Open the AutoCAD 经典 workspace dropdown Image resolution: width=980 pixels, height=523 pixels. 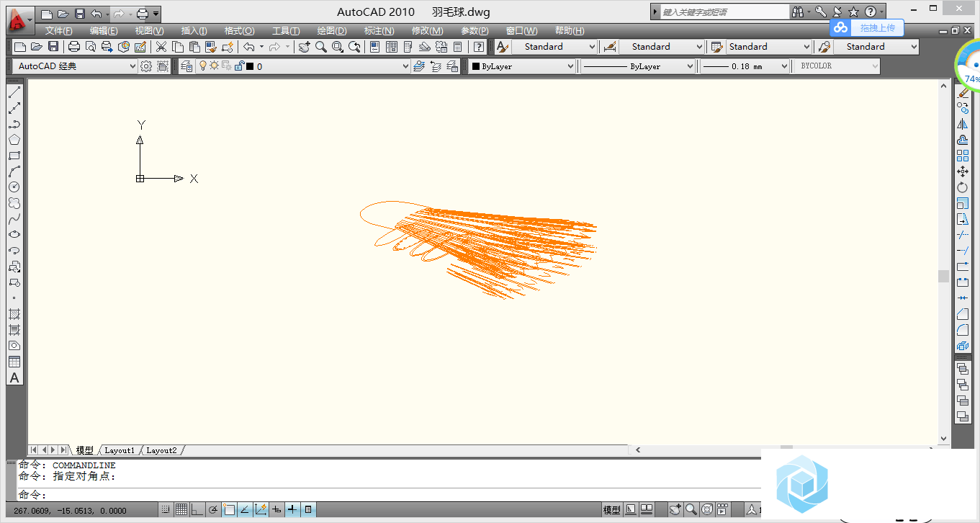pyautogui.click(x=75, y=66)
